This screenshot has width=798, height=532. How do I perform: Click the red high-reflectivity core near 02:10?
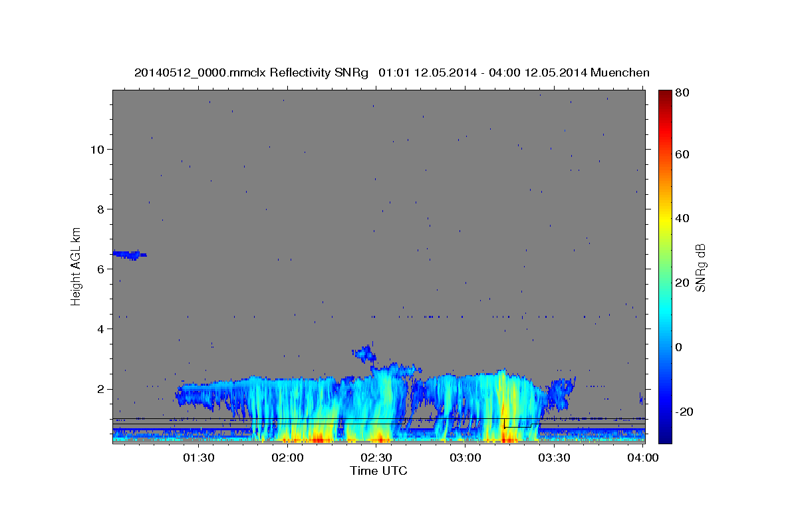[x=317, y=439]
